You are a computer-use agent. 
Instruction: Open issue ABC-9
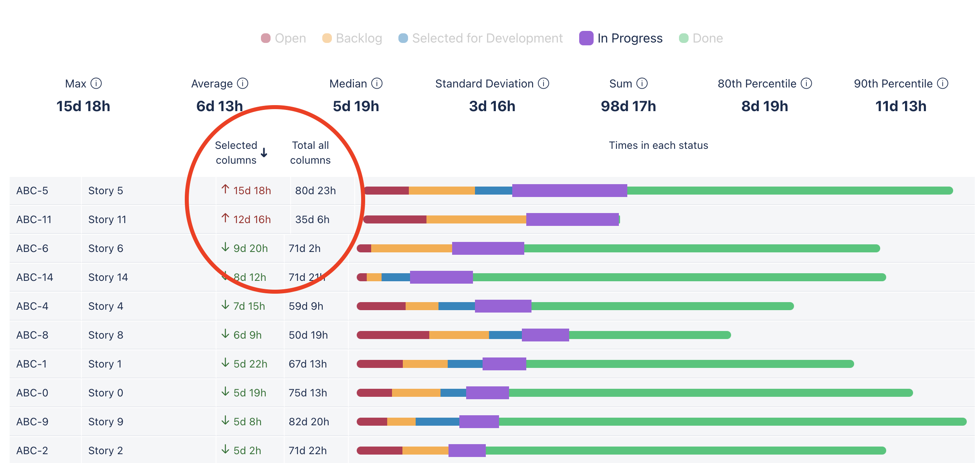tap(32, 422)
